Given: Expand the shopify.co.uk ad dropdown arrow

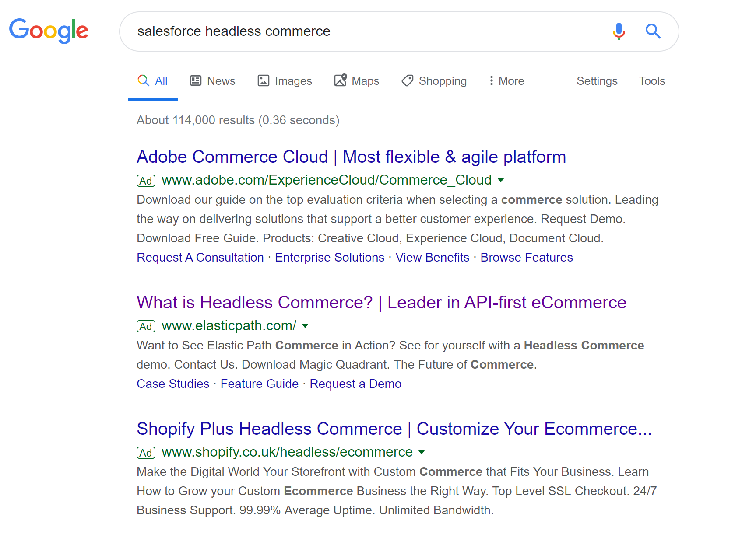Looking at the screenshot, I should 422,452.
